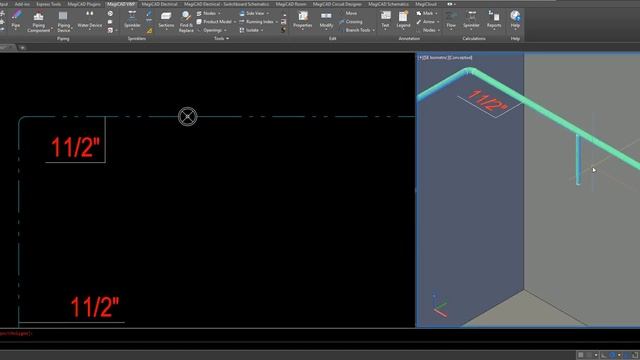
Task: Switch to MagiCAD Room tab
Action: coord(291,4)
